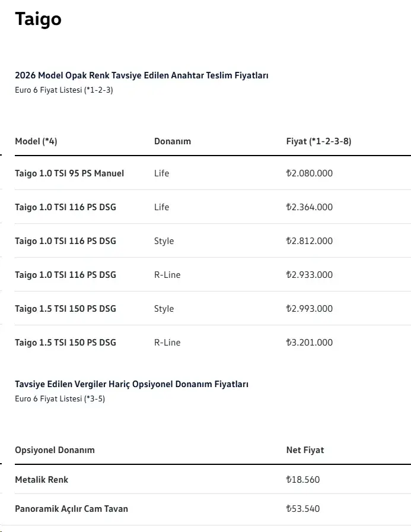This screenshot has width=411, height=532.
Task: Click the Donanım column header
Action: click(x=173, y=141)
